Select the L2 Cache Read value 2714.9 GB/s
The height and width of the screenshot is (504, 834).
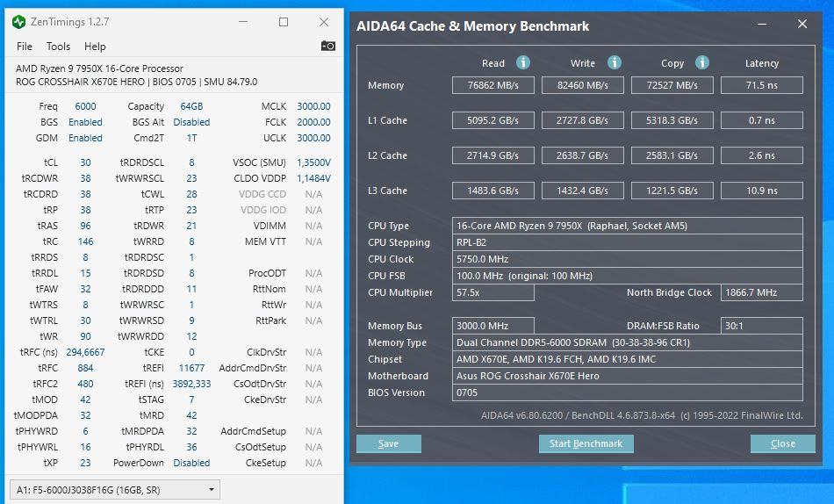493,155
